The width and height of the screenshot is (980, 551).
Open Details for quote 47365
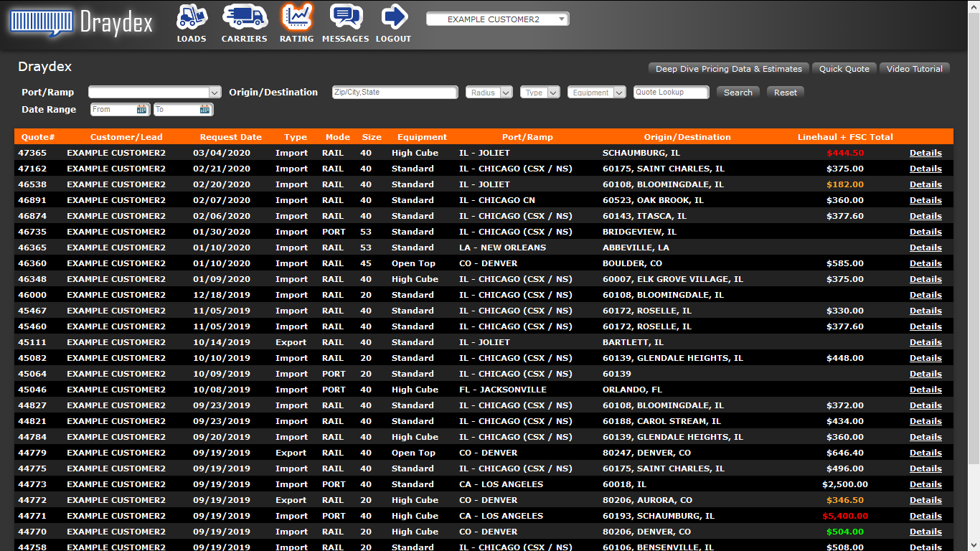pyautogui.click(x=925, y=153)
